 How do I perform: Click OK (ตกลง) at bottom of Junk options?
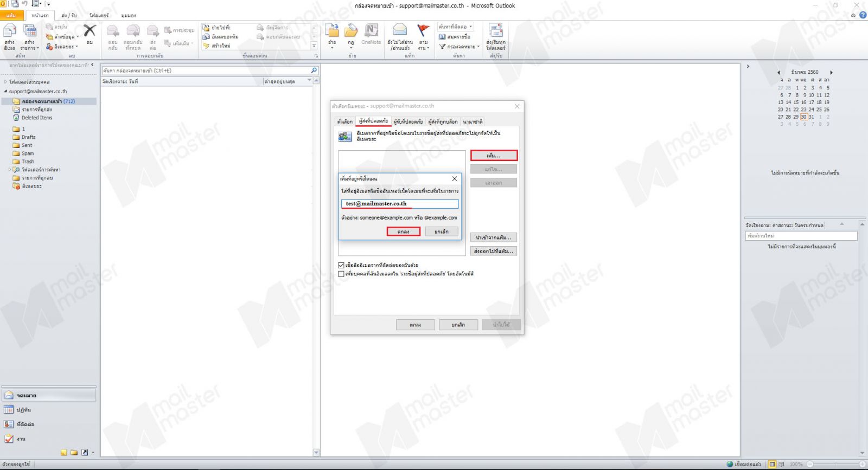[416, 325]
